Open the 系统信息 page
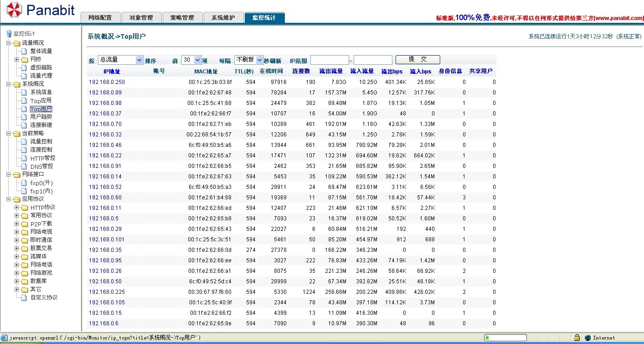The height and width of the screenshot is (344, 644). [41, 92]
